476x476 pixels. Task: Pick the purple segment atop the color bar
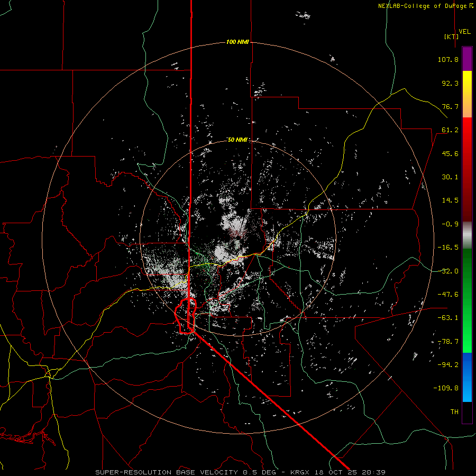467,59
